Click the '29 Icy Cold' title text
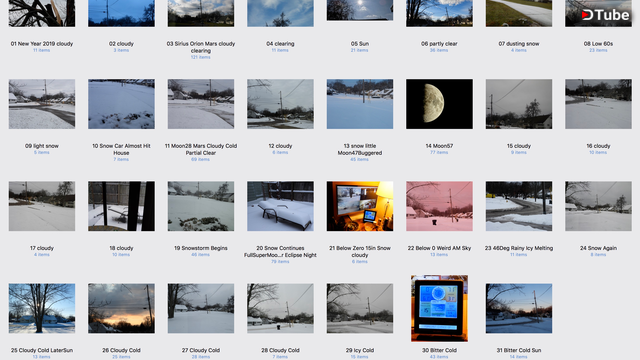 tap(360, 350)
